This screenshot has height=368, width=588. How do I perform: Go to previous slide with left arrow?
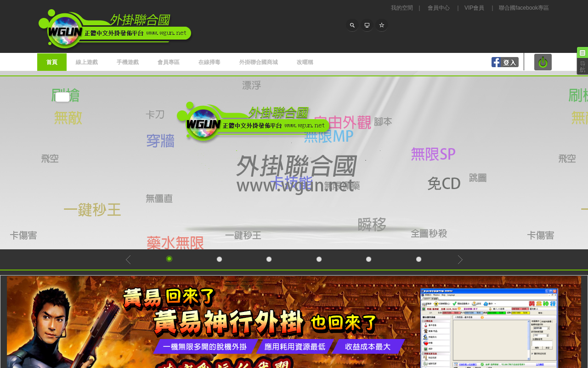(x=128, y=260)
